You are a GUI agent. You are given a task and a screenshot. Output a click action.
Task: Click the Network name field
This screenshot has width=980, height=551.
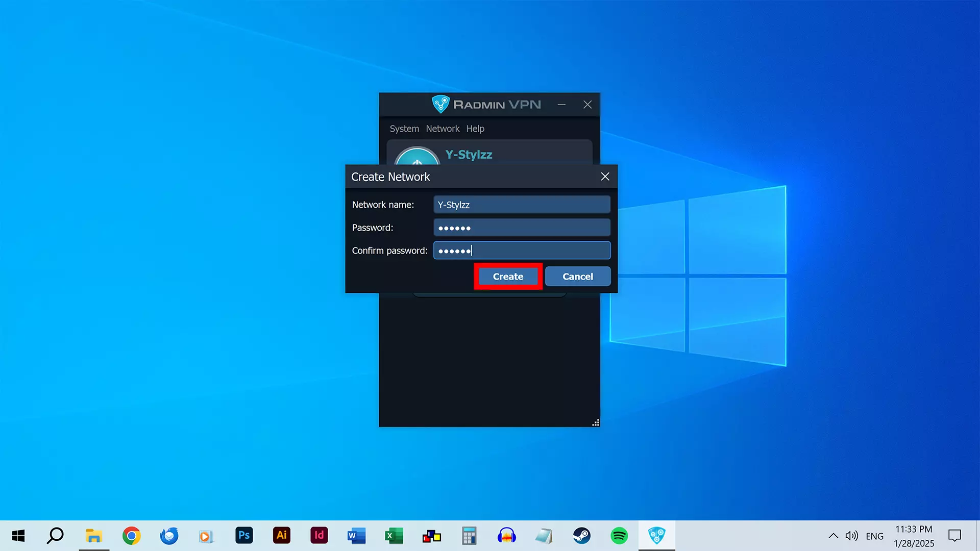pyautogui.click(x=522, y=205)
